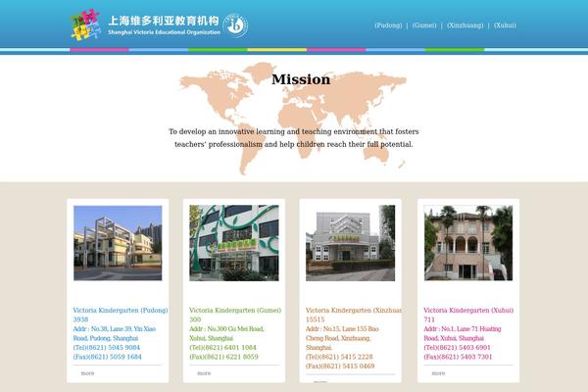588x392 pixels.
Task: Click the number 3938 in the Pudong card
Action: [x=80, y=319]
